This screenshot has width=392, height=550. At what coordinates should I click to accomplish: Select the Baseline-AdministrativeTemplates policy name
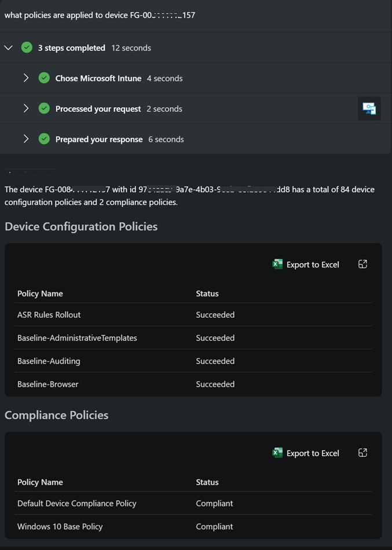[x=77, y=338]
